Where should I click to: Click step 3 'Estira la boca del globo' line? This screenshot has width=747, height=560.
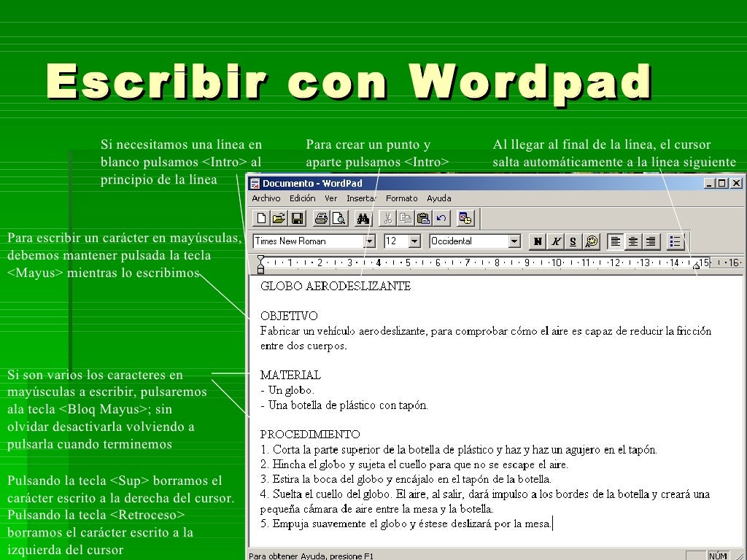click(406, 479)
